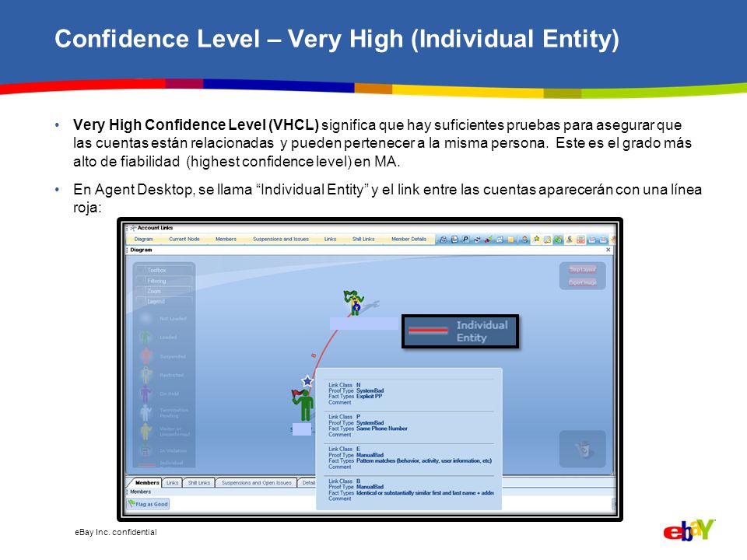Click the On Hold purple figure in Legend
The image size is (747, 560).
pyautogui.click(x=146, y=394)
